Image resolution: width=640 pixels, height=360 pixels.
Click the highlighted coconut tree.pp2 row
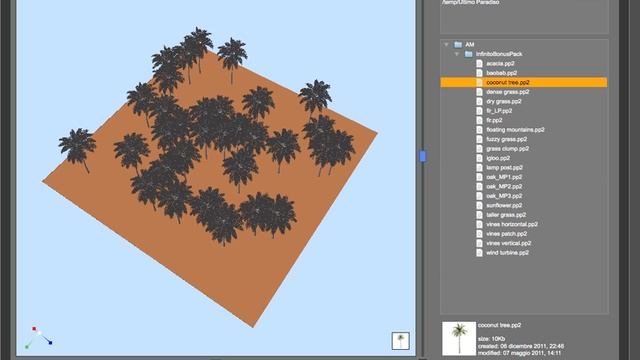pyautogui.click(x=524, y=82)
